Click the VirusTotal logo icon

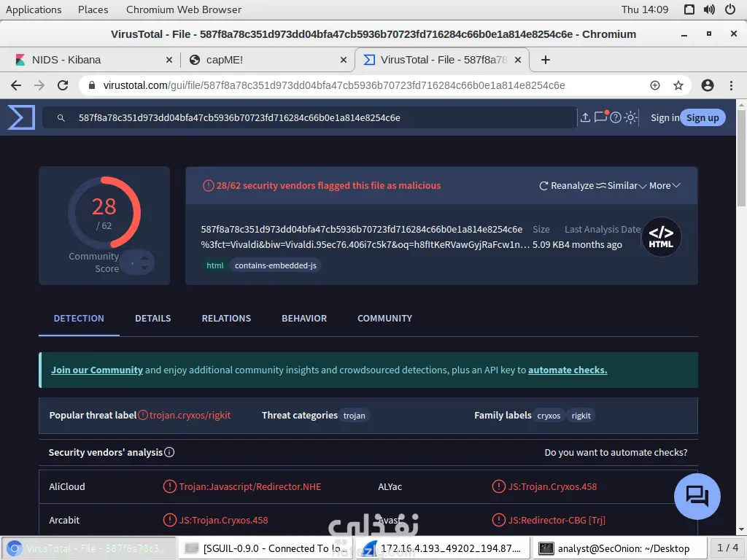click(x=21, y=117)
